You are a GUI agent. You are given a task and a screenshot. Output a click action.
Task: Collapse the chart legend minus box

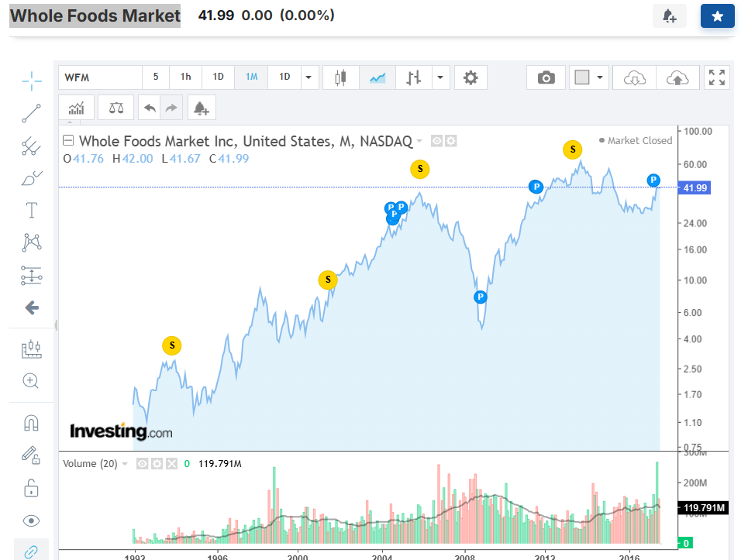pyautogui.click(x=68, y=140)
